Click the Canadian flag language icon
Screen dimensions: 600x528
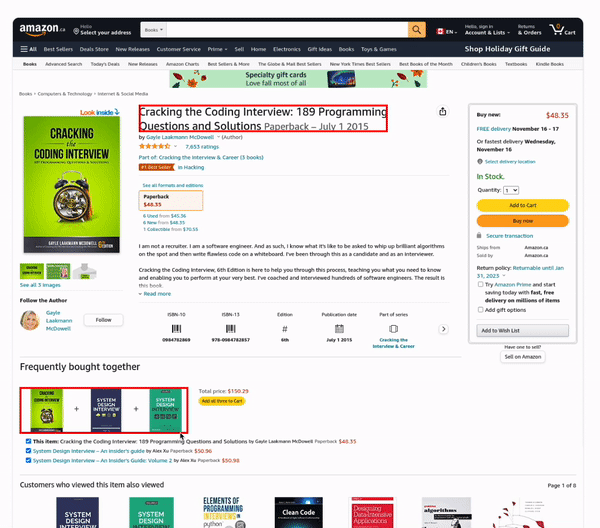click(x=440, y=31)
